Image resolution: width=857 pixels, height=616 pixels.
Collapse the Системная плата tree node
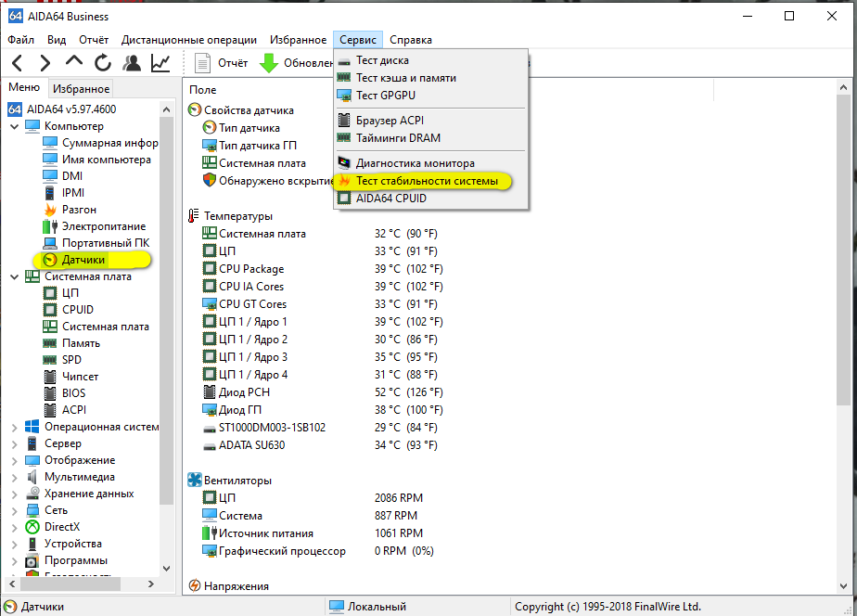click(13, 276)
